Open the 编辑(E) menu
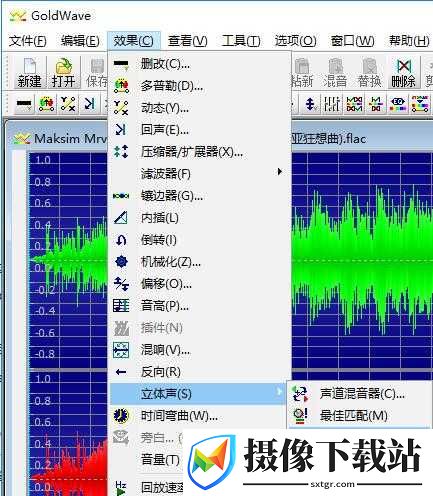 [80, 41]
